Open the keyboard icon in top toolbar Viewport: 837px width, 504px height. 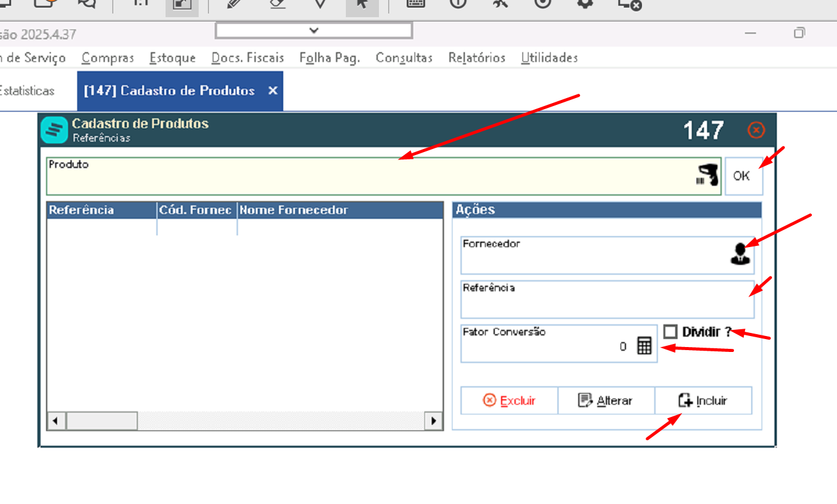point(416,4)
